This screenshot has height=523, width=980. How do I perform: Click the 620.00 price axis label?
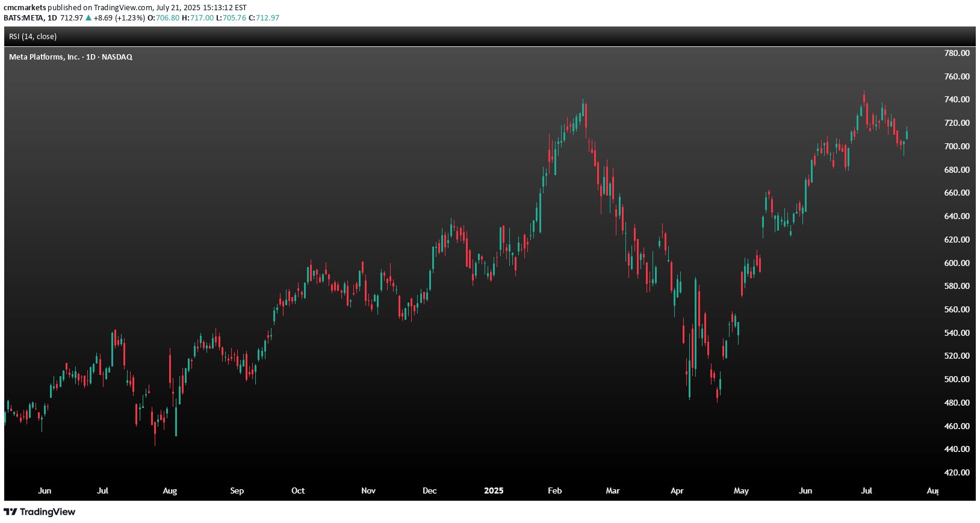pos(957,240)
